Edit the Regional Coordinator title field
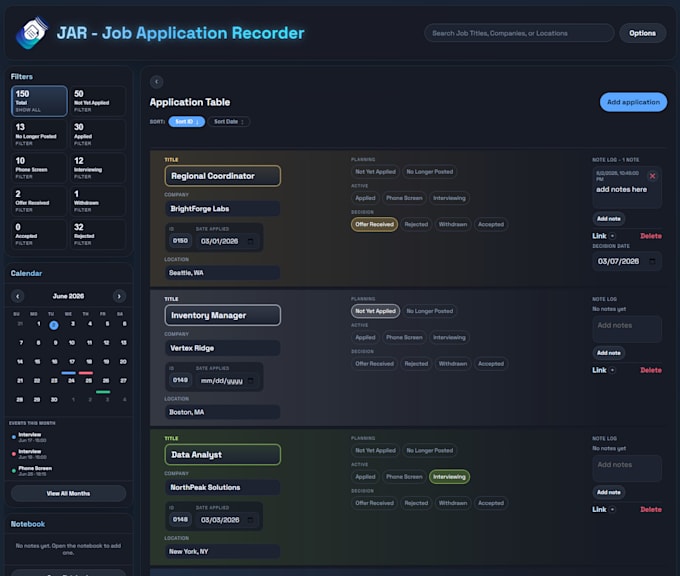This screenshot has width=680, height=576. tap(222, 176)
